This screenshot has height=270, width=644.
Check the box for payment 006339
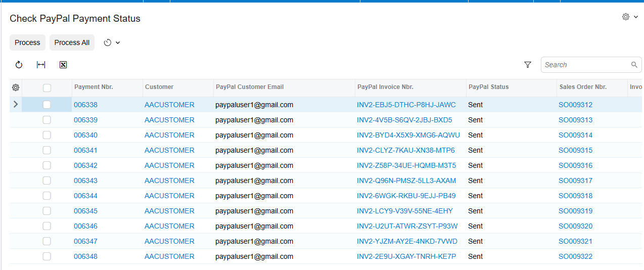47,120
